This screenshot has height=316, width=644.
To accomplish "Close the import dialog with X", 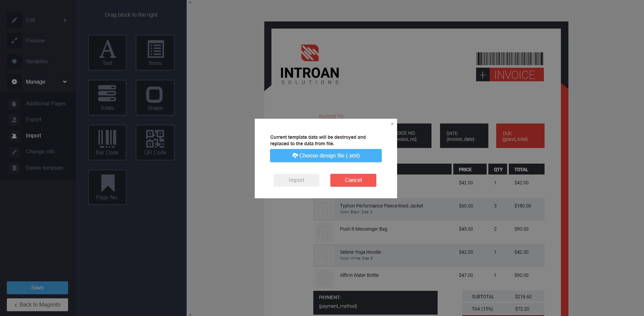I will tap(392, 124).
